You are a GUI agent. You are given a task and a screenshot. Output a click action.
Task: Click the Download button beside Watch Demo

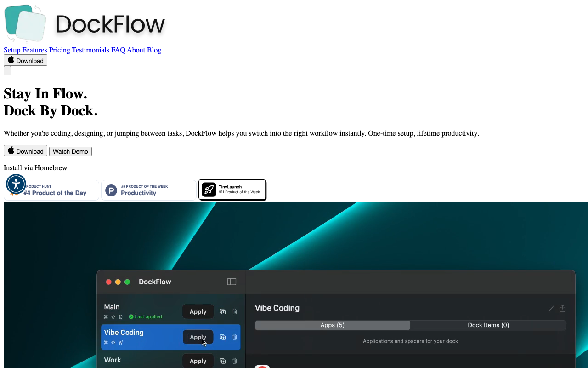coord(25,151)
